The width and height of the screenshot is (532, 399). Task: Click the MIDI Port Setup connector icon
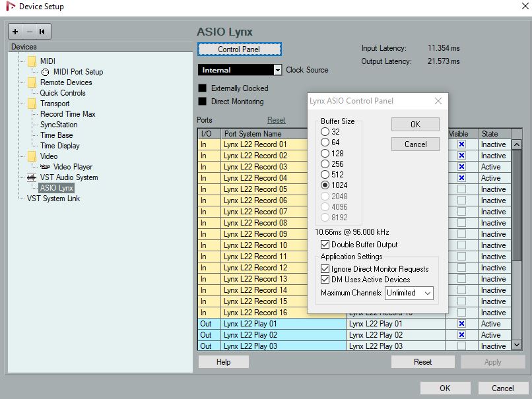click(45, 72)
